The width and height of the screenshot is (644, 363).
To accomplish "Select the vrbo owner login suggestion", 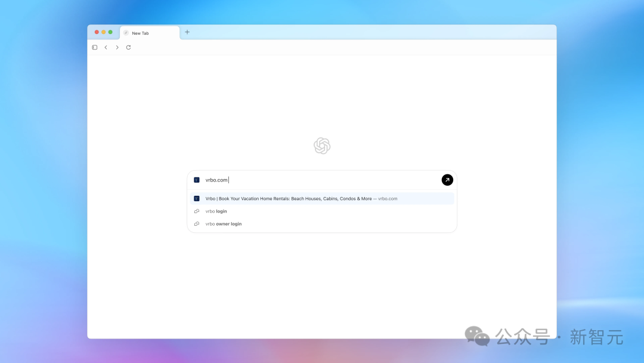I will [x=224, y=223].
